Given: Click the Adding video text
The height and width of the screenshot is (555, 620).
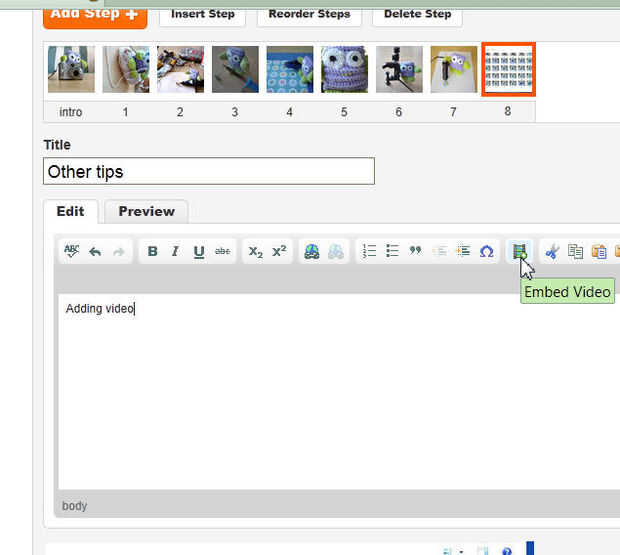Looking at the screenshot, I should (x=100, y=308).
